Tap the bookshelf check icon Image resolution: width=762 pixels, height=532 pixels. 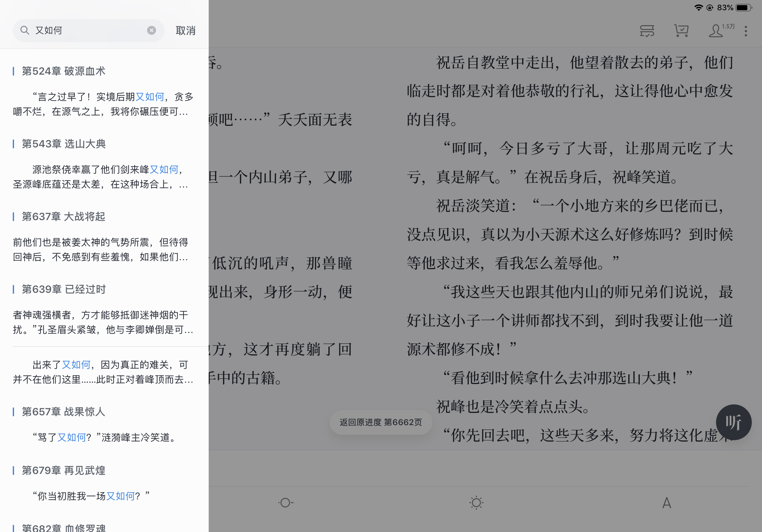(647, 31)
